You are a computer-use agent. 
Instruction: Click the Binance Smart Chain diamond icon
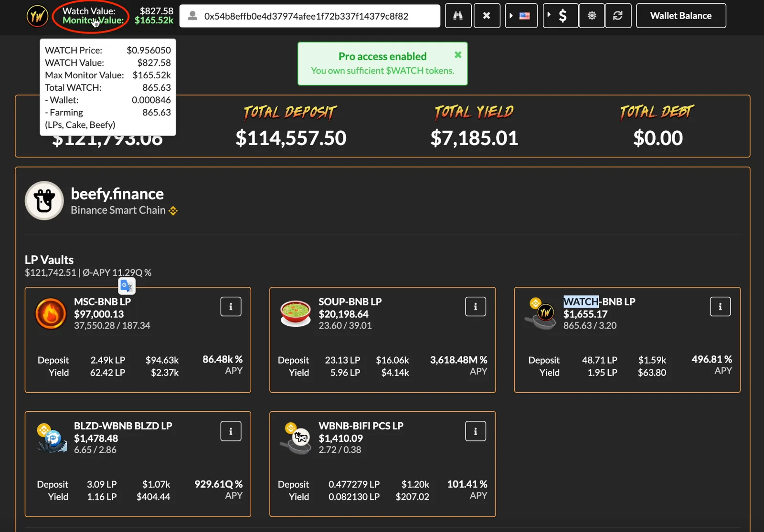point(173,210)
